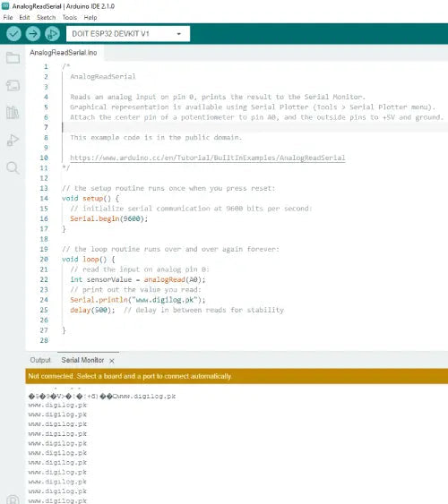Follow the arduino.cc AnalogReadSerial tutorial link
Screen dimensions: 448x504
click(208, 158)
